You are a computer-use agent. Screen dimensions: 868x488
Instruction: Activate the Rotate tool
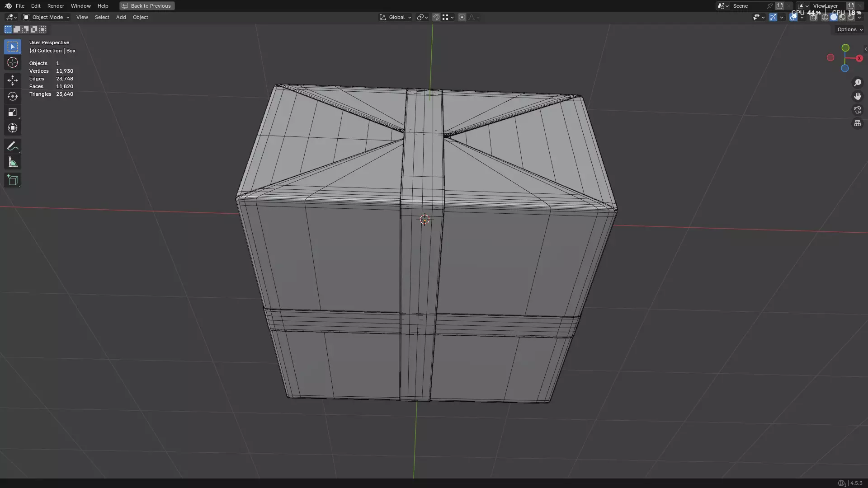tap(13, 96)
